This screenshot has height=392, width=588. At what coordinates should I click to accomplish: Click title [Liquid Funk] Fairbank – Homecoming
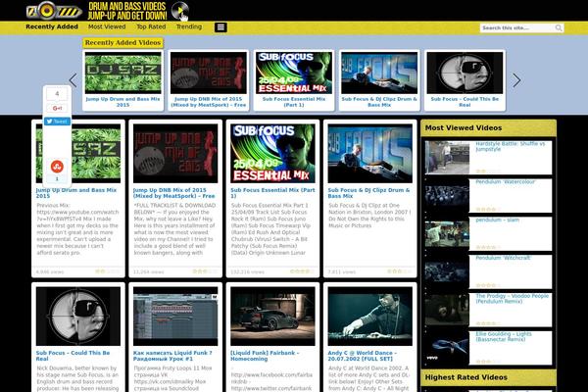pyautogui.click(x=265, y=356)
